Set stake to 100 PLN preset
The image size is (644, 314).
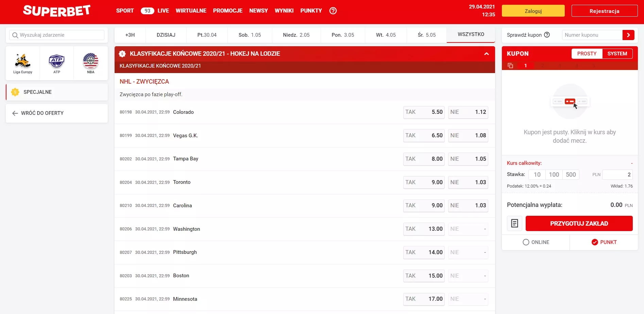point(554,175)
